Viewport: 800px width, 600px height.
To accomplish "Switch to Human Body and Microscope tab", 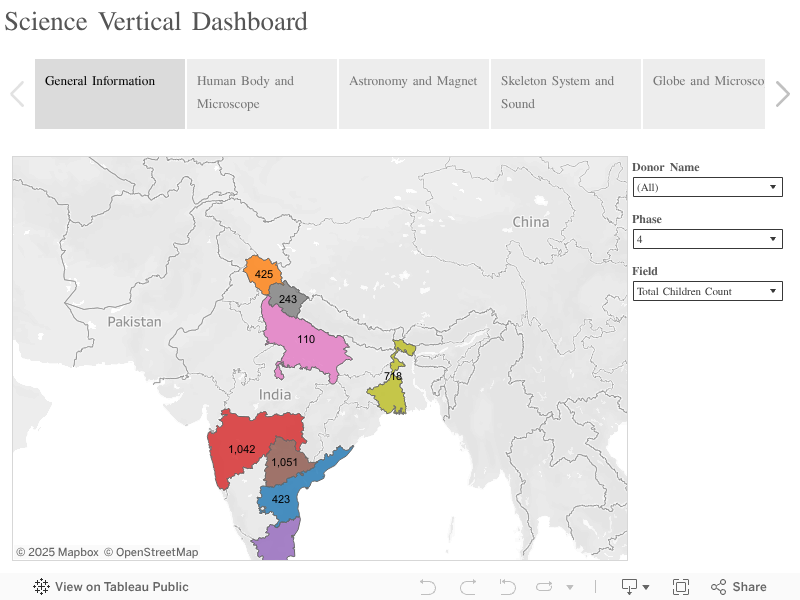I will click(262, 93).
